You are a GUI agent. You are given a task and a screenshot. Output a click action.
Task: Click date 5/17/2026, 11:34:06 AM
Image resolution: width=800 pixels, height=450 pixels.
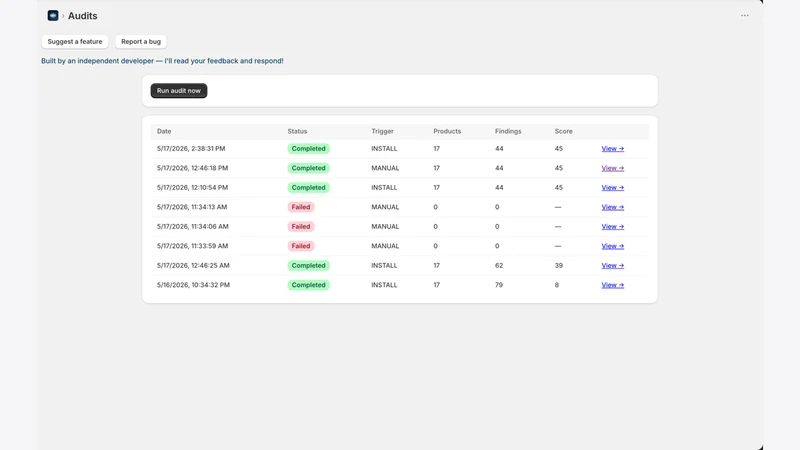click(x=192, y=227)
